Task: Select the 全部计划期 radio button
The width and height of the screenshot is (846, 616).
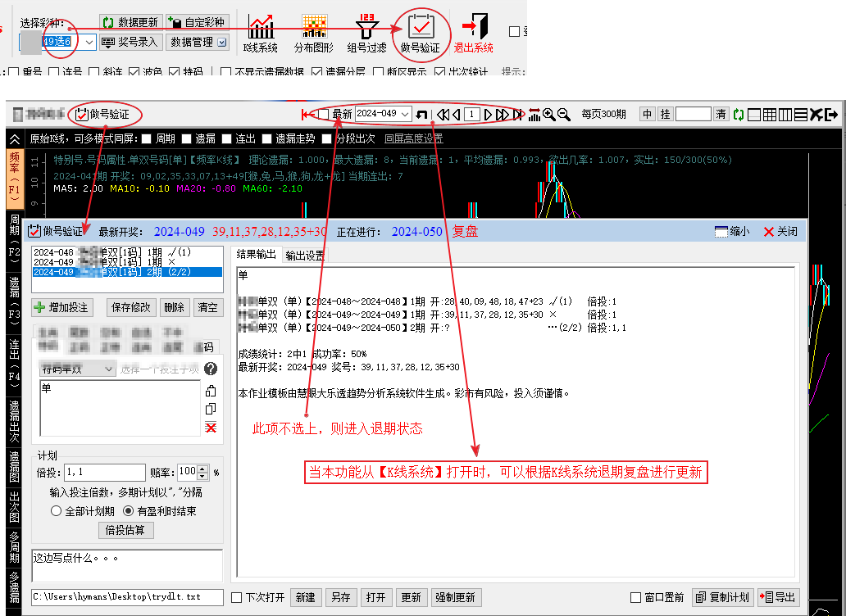Action: pyautogui.click(x=57, y=511)
